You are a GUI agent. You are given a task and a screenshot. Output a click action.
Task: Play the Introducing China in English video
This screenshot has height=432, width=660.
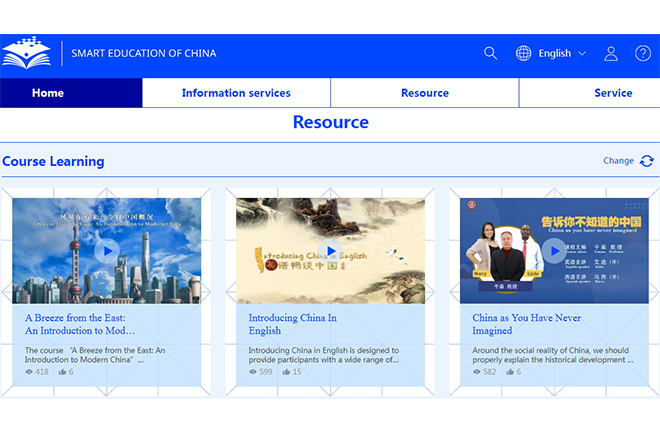tap(330, 250)
